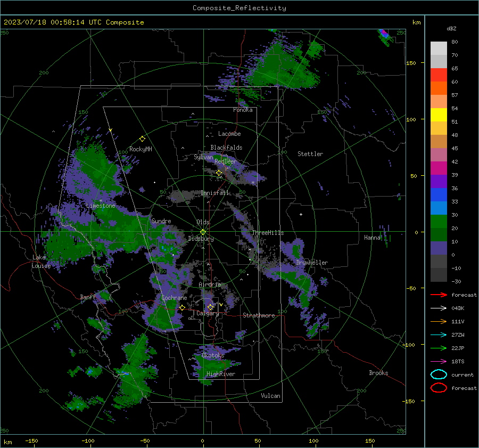This screenshot has height=448, width=479.
Task: Click the Banff town label
Action: (x=88, y=297)
